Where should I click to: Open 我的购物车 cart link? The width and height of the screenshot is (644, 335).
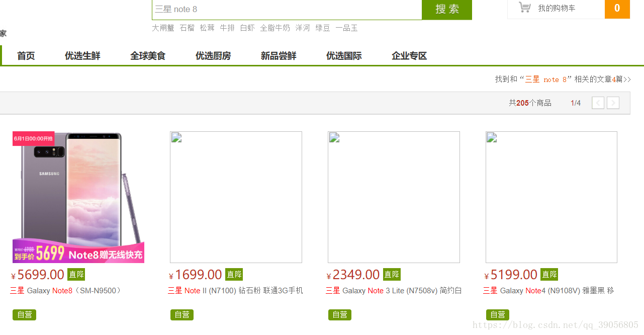(x=557, y=8)
